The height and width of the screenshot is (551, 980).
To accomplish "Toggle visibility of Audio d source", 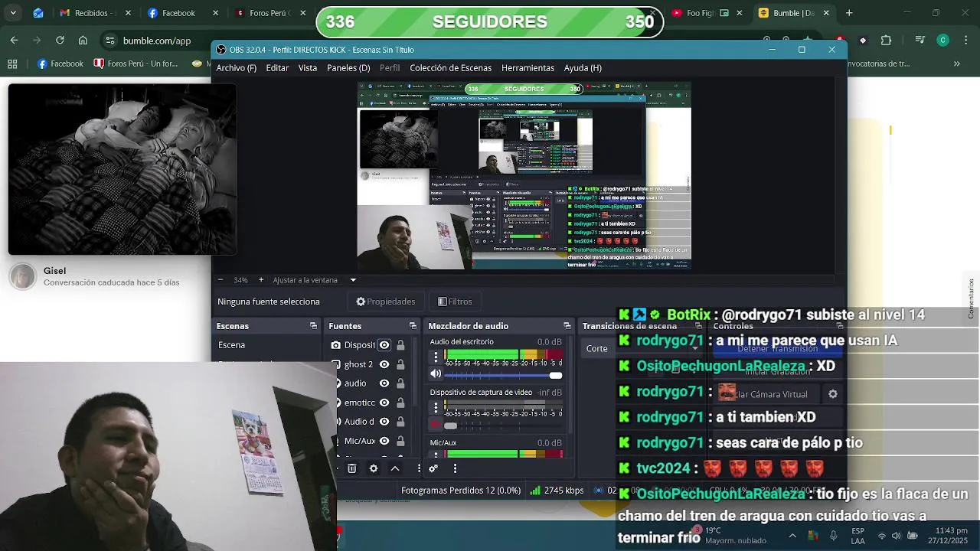I will [x=384, y=422].
